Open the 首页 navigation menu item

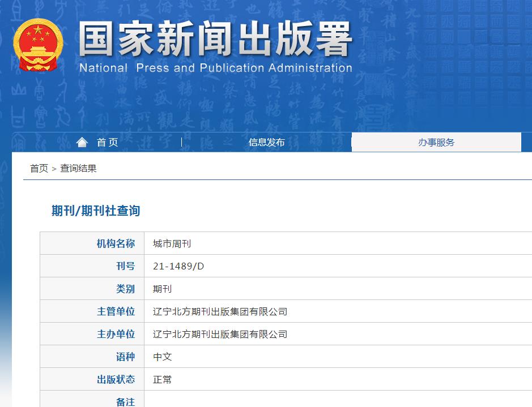click(x=107, y=142)
